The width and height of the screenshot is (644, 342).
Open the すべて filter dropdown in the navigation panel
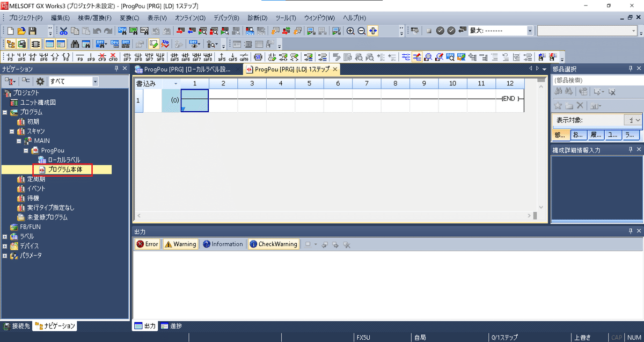point(96,82)
